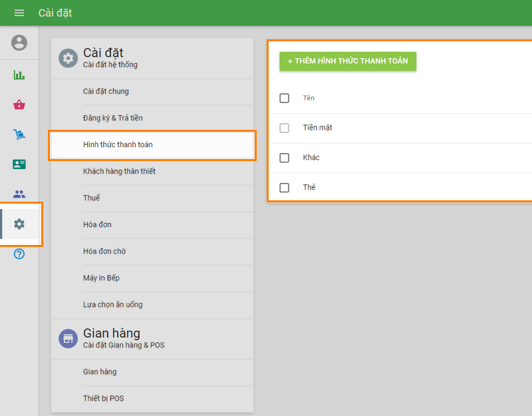Tick the select-all checkbox beside Tên
Screen dimensions: 532x416
point(285,98)
